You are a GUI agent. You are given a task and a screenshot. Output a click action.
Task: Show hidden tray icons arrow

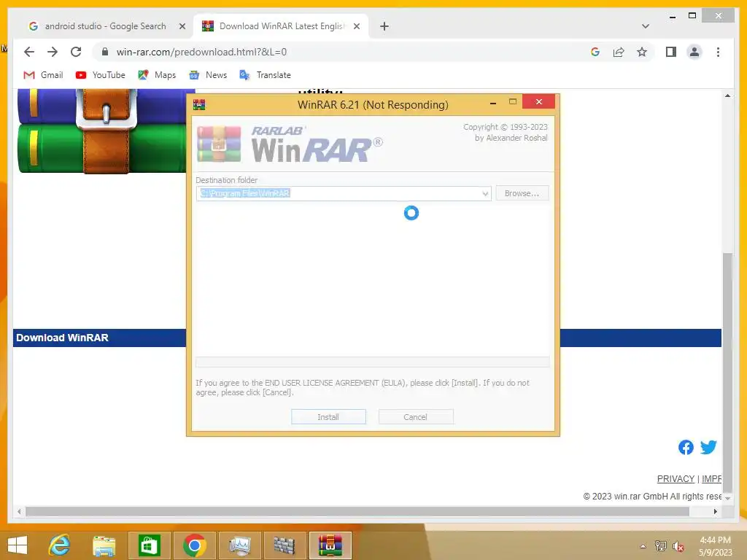[x=643, y=546]
